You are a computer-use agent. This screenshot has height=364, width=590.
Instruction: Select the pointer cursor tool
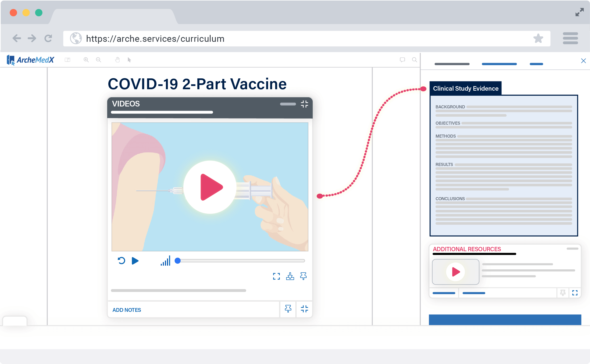(129, 60)
